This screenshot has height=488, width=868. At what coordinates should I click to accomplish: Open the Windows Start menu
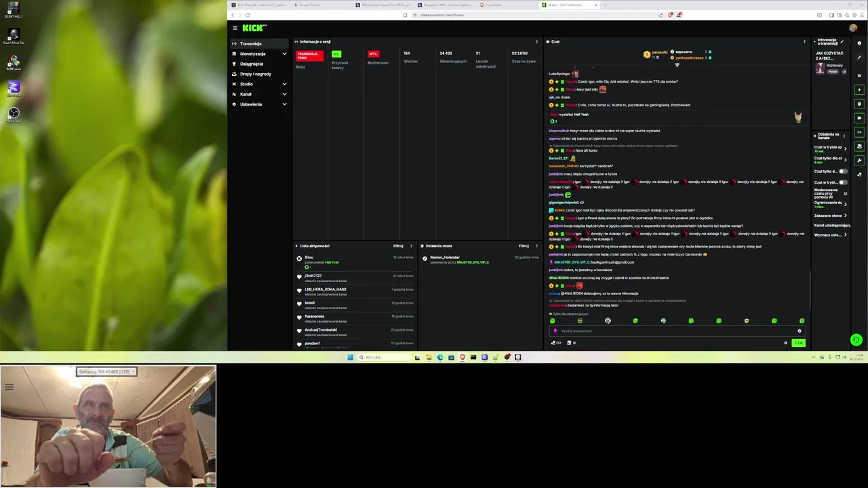point(351,357)
